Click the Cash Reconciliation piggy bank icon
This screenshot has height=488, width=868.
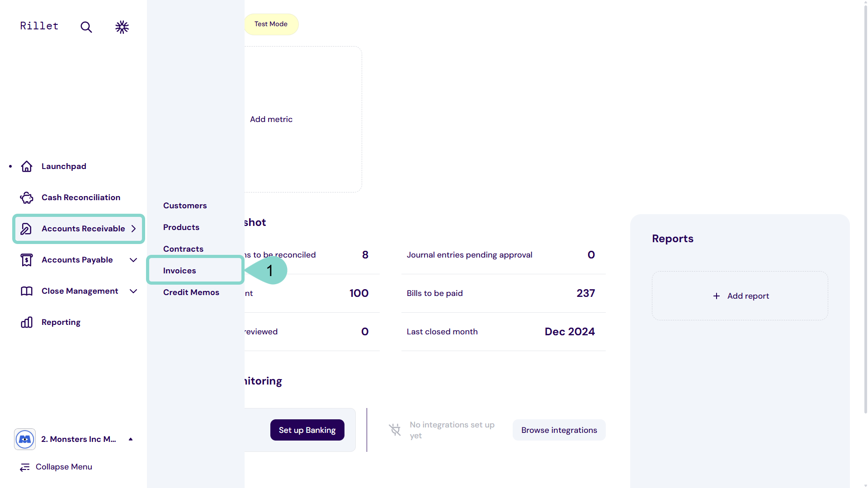click(27, 197)
